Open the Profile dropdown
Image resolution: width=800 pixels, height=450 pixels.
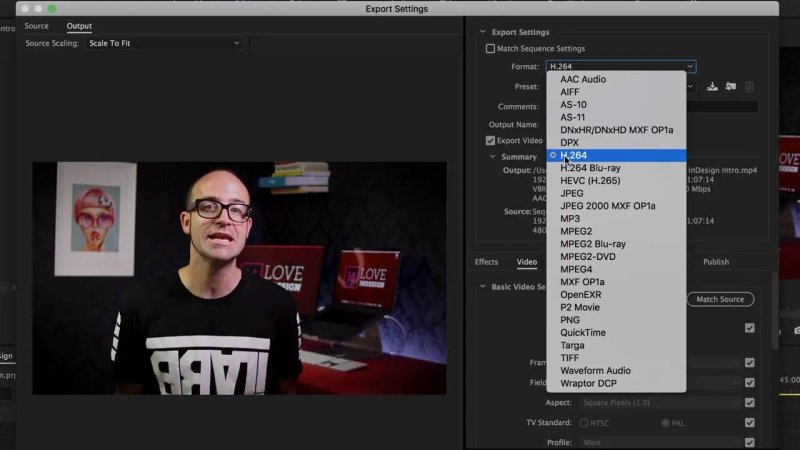pyautogui.click(x=661, y=442)
